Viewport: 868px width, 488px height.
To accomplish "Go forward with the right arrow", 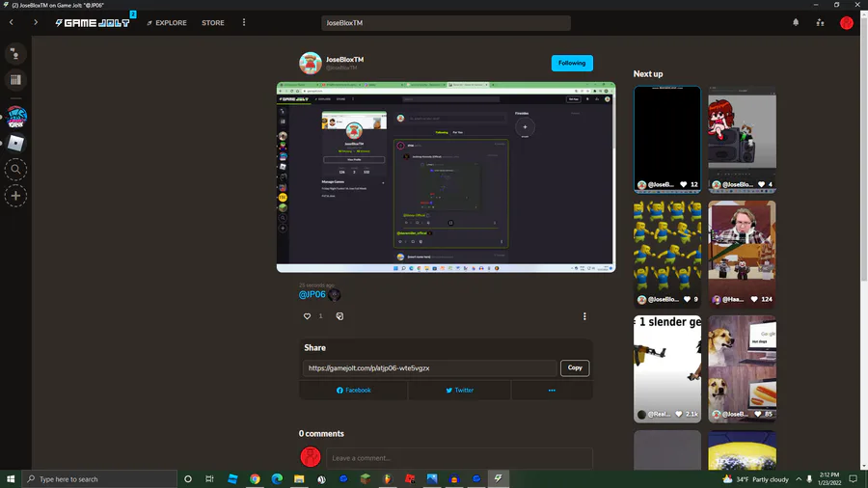I will (36, 23).
